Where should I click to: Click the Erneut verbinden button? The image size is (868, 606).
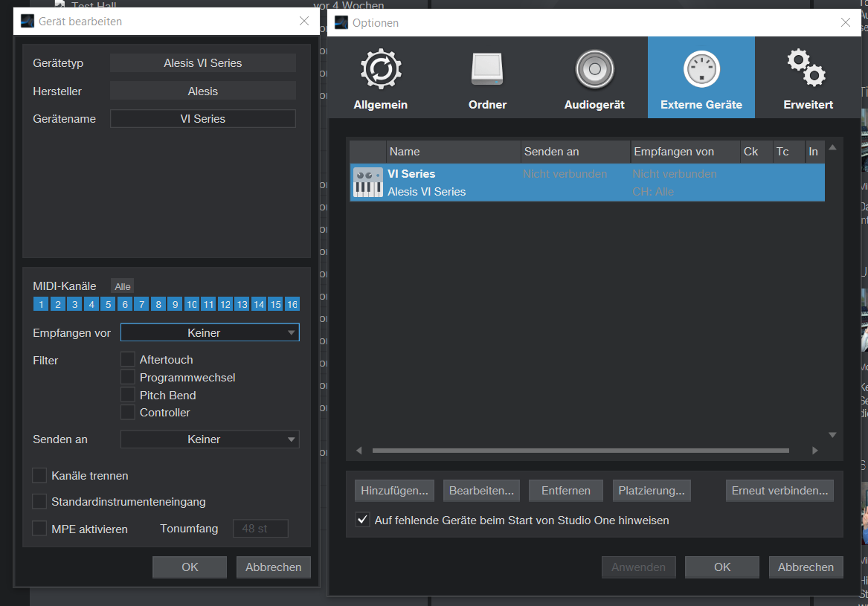pyautogui.click(x=779, y=491)
